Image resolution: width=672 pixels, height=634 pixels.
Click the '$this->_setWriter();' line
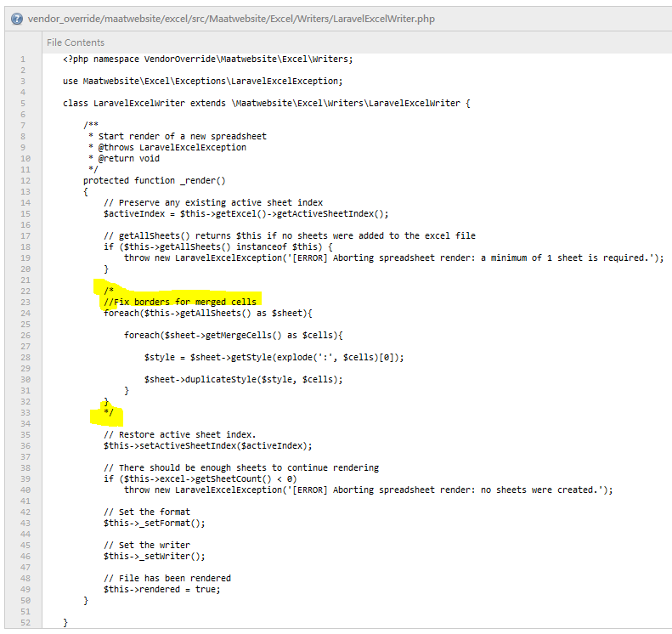155,557
